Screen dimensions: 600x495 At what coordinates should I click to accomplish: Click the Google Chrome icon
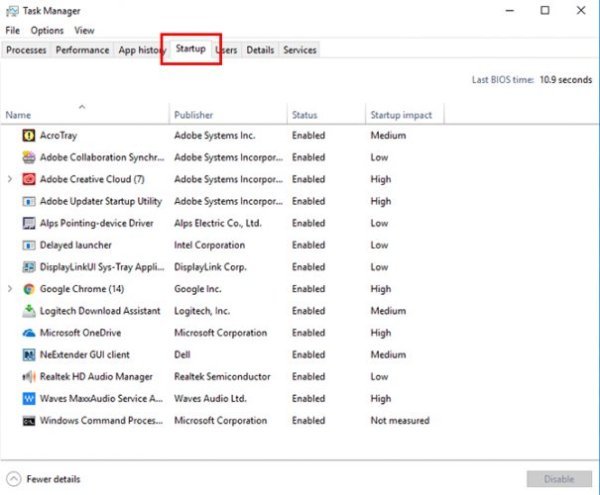[28, 289]
